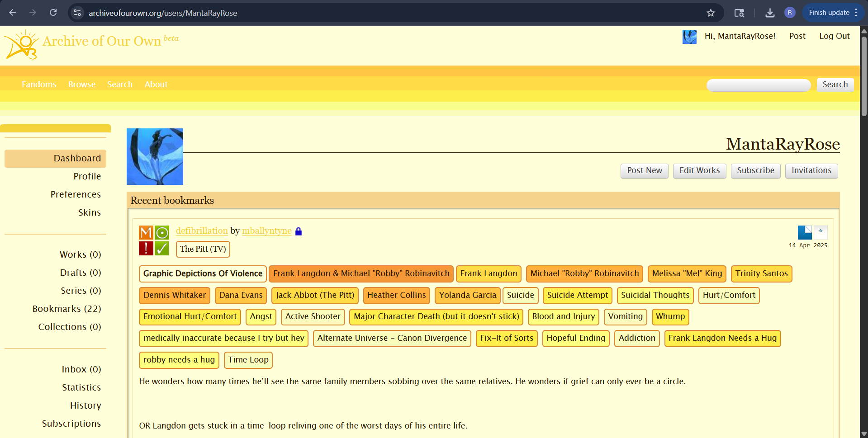This screenshot has height=438, width=868.
Task: Click Frank Langdon & Michael Robinavitch relationship tag
Action: tap(361, 273)
